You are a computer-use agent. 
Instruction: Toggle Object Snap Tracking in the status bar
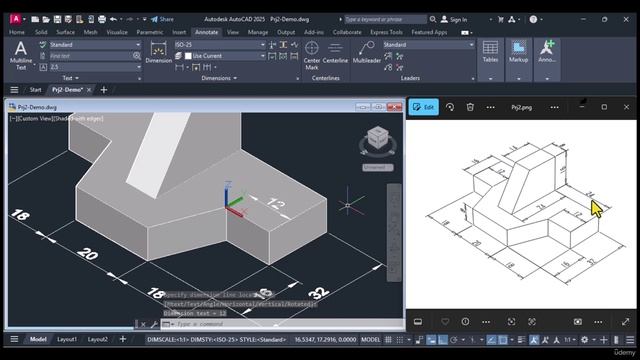pos(492,340)
